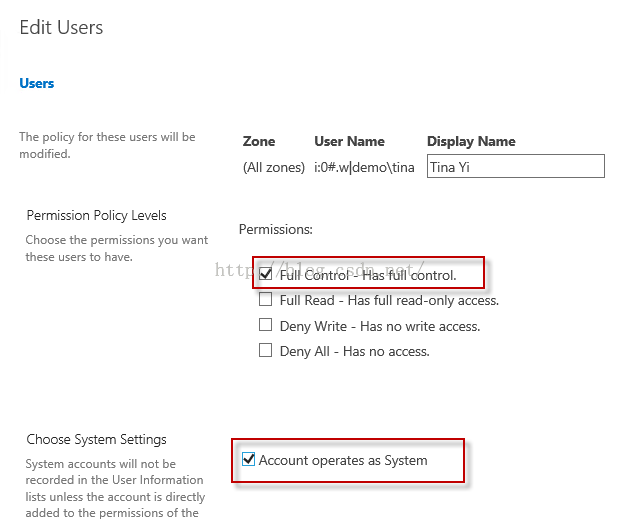The image size is (622, 519).
Task: Click the user name i:0#.w|demo\tina
Action: [364, 167]
